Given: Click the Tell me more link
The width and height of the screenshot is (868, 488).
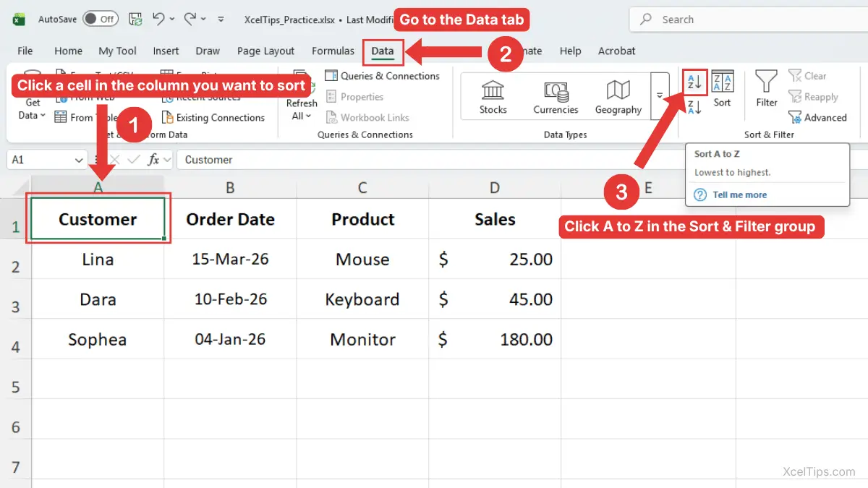Looking at the screenshot, I should coord(739,194).
